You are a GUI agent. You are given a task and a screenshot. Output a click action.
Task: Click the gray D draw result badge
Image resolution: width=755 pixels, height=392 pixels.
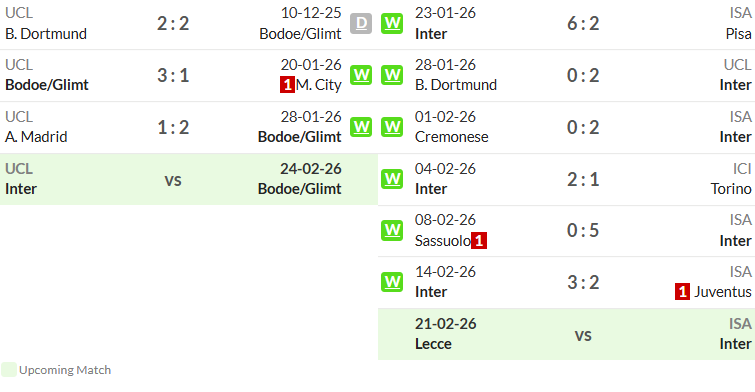point(361,24)
